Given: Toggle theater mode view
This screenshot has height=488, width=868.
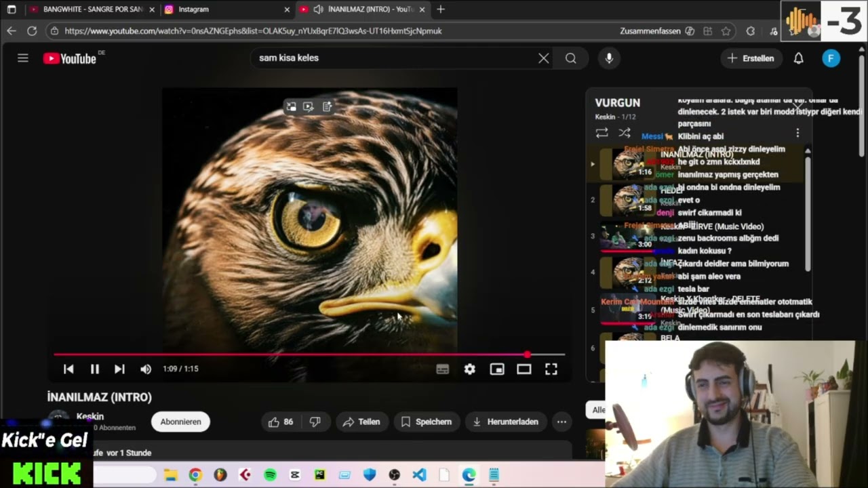Looking at the screenshot, I should [524, 369].
